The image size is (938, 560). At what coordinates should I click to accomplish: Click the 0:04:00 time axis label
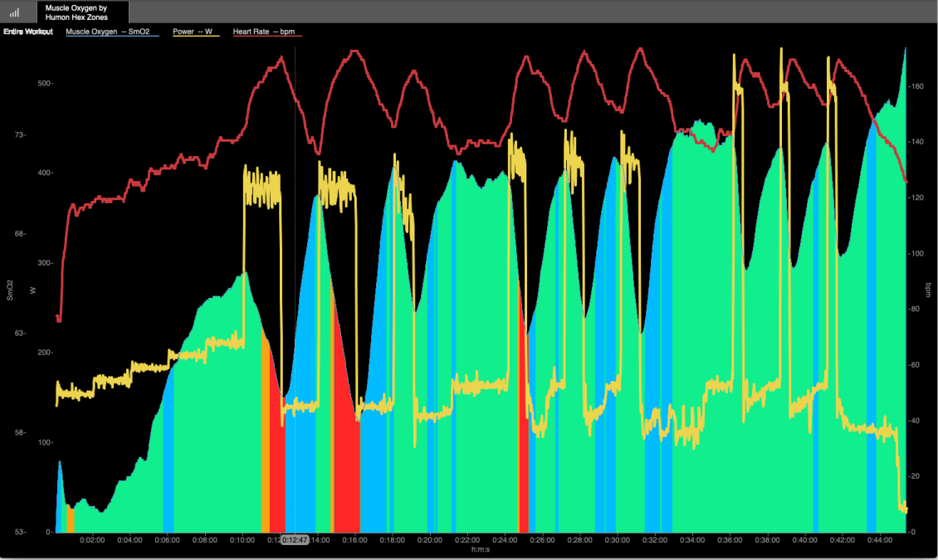coord(129,540)
